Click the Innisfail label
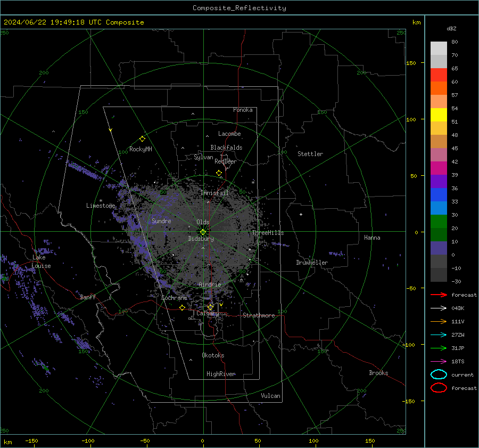 tap(214, 193)
